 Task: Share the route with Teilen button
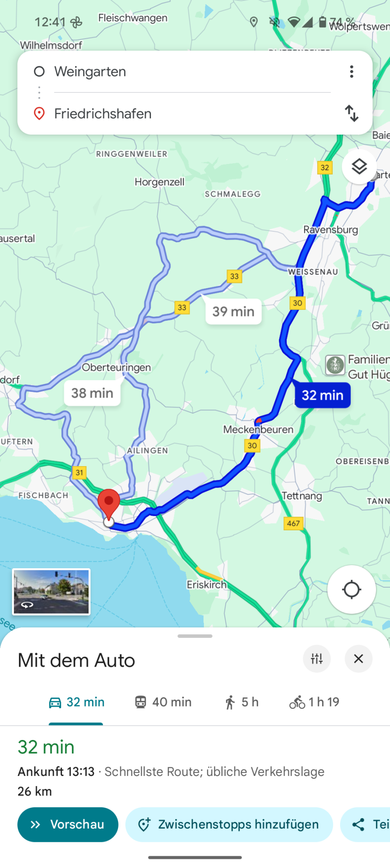tap(365, 824)
